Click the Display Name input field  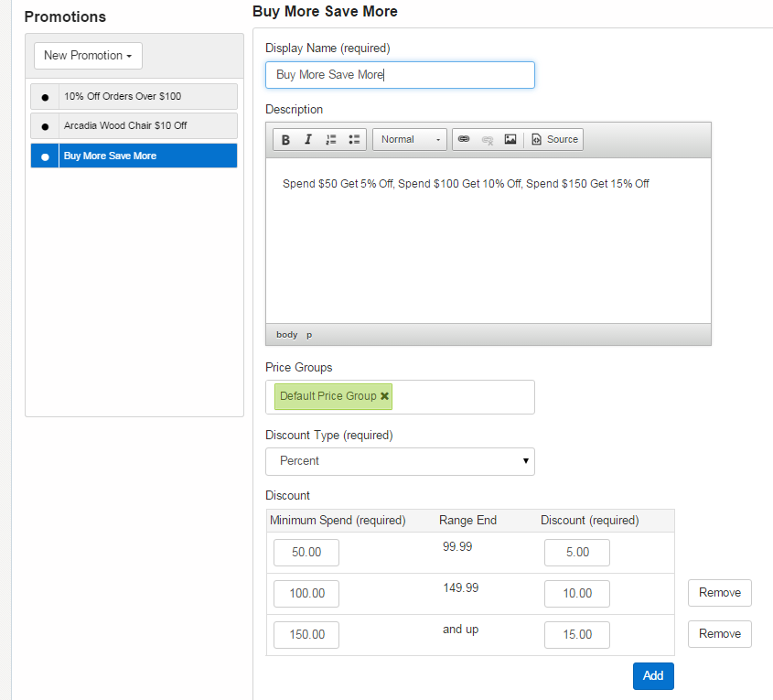click(x=400, y=75)
